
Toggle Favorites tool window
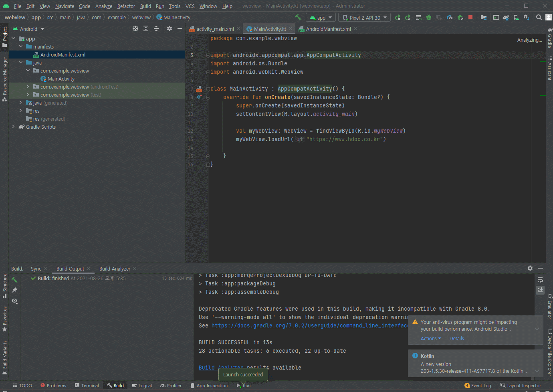click(x=4, y=319)
